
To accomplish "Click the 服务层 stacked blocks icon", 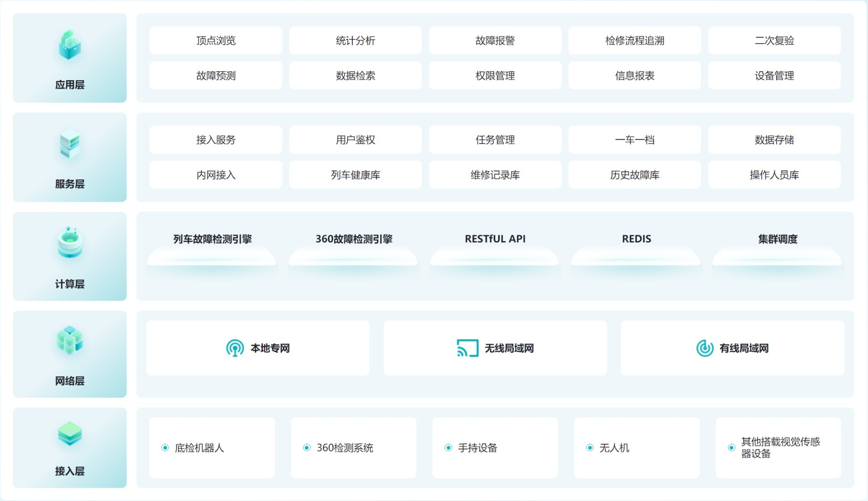I will 70,144.
